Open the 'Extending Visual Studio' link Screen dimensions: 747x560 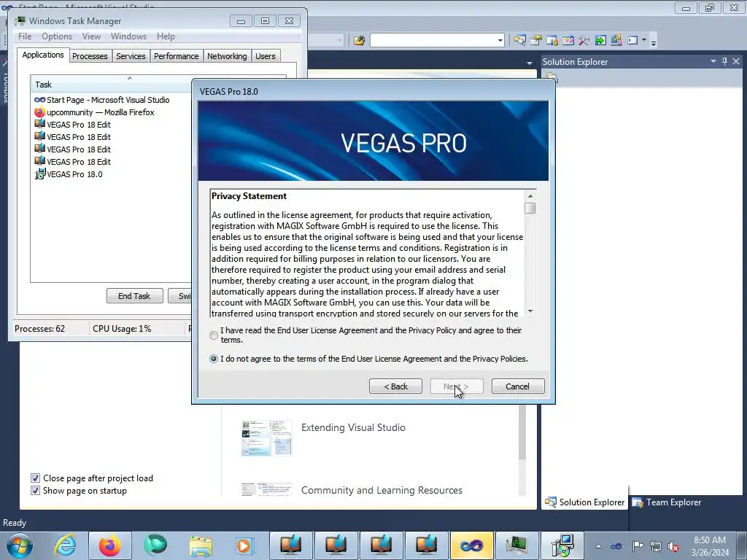353,427
